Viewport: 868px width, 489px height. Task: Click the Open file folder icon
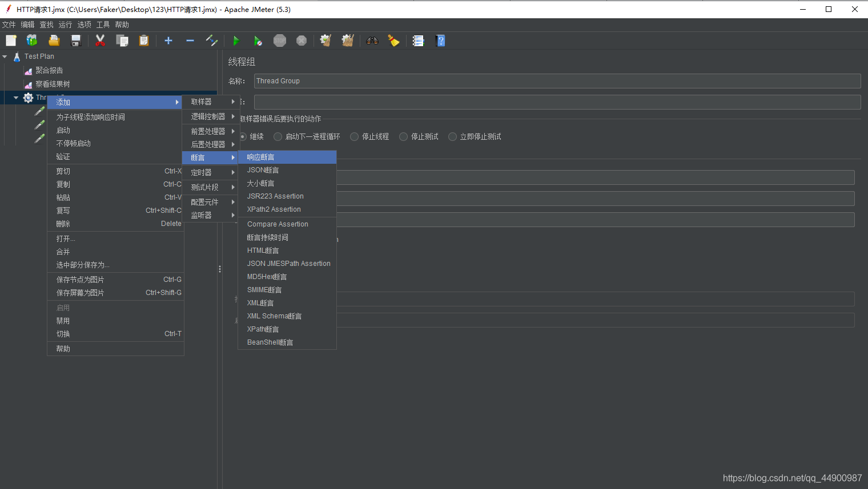54,41
